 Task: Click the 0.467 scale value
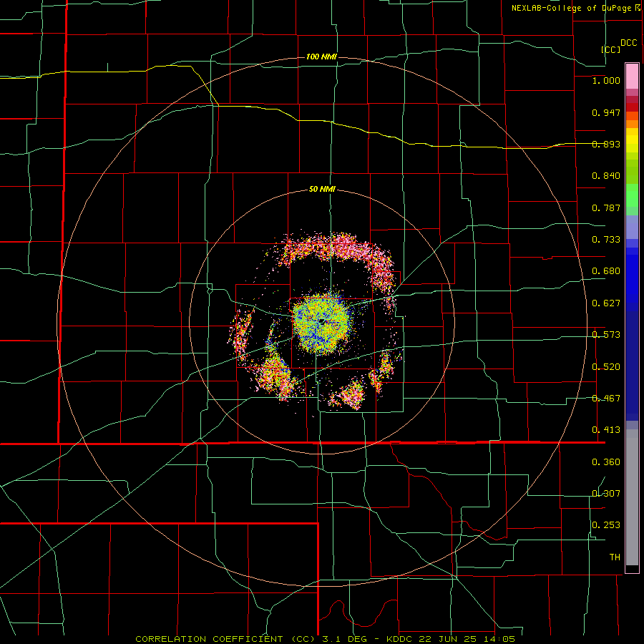606,399
